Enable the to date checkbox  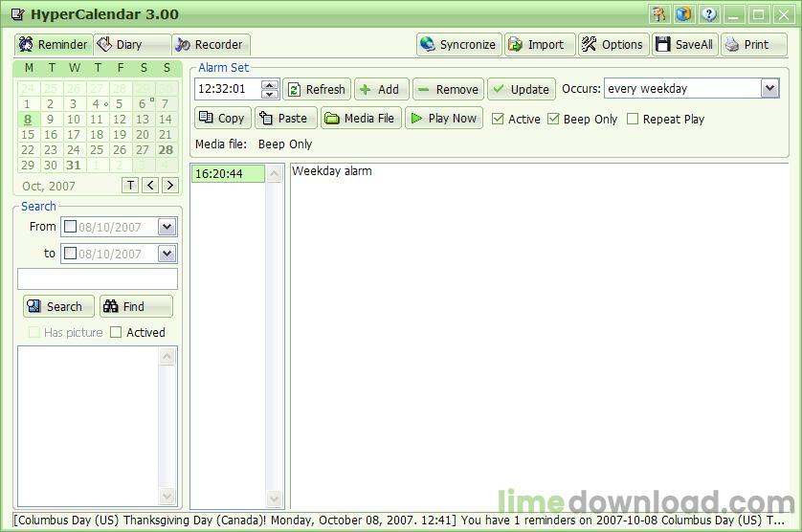coord(71,254)
